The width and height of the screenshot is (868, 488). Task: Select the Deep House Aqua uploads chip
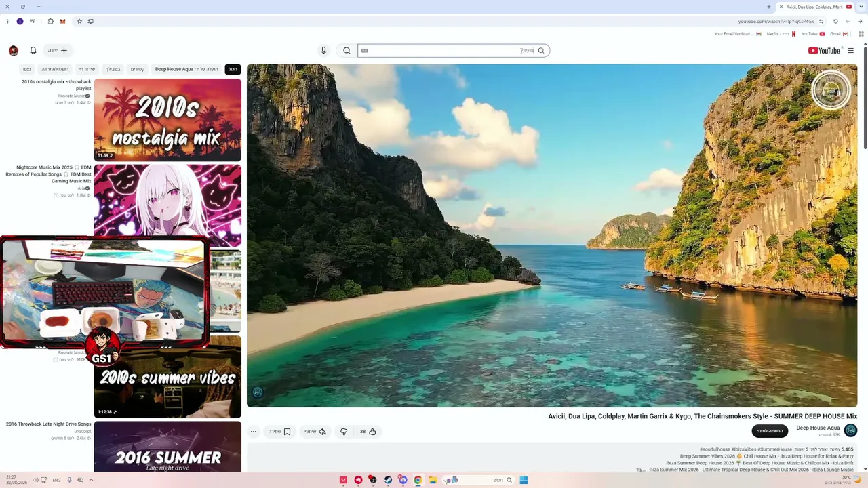click(x=186, y=69)
